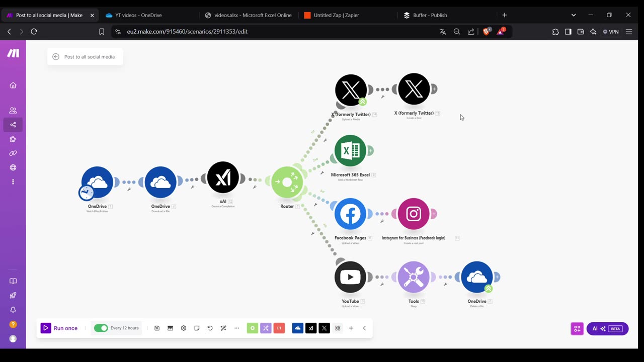
Task: Select Instagram for Business module
Action: coord(414,214)
